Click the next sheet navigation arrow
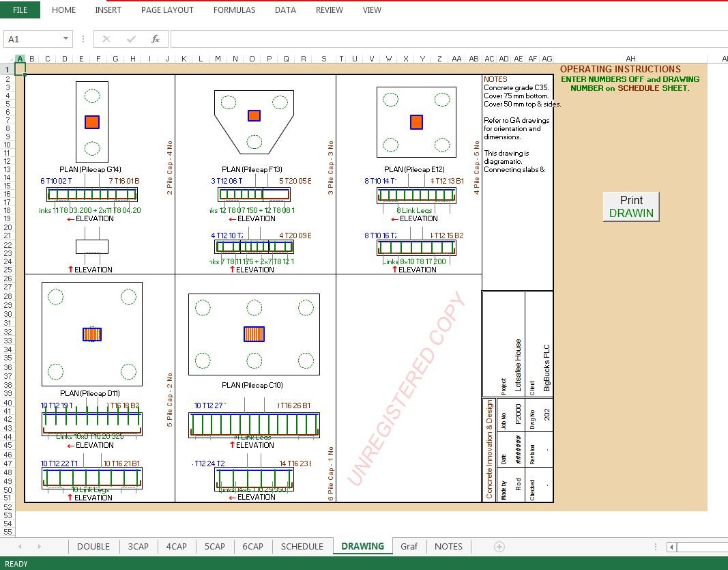Screen dimensions: 728x570 click(40, 546)
